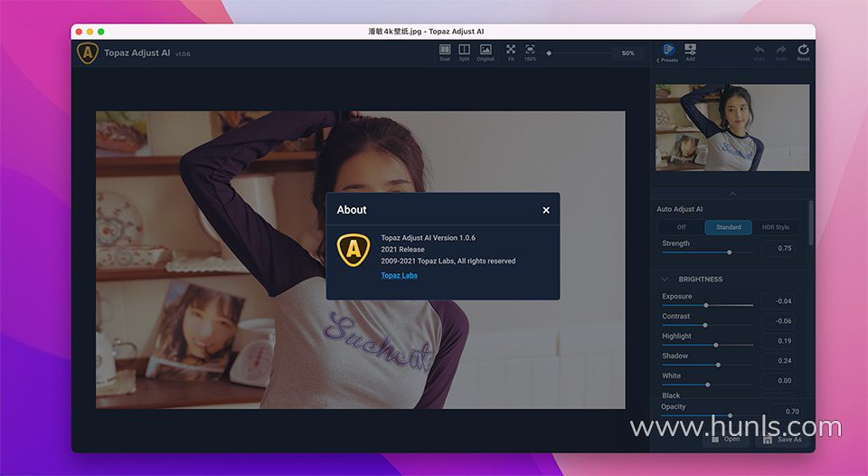Viewport: 868px width, 476px height.
Task: Click the Topaz logo in About dialog
Action: point(354,250)
